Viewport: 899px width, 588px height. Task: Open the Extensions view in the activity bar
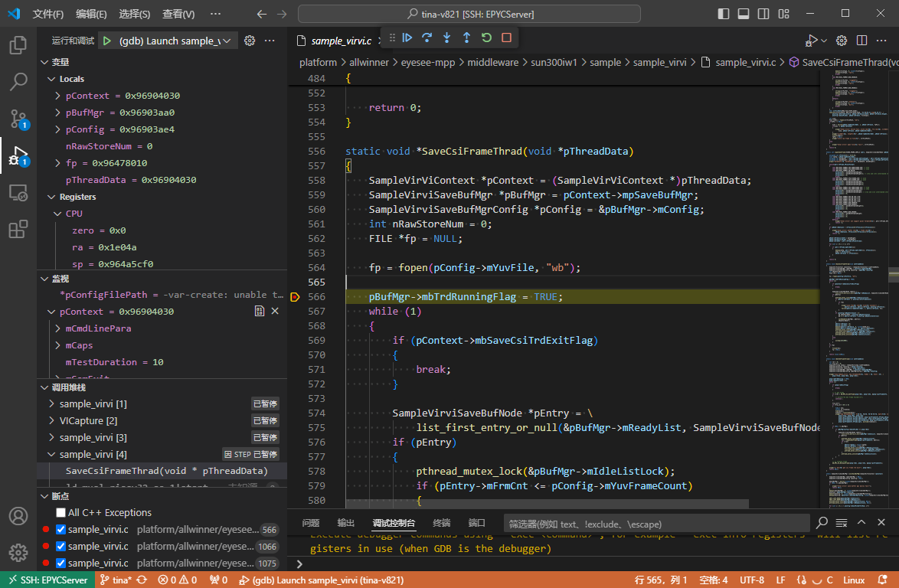[18, 229]
